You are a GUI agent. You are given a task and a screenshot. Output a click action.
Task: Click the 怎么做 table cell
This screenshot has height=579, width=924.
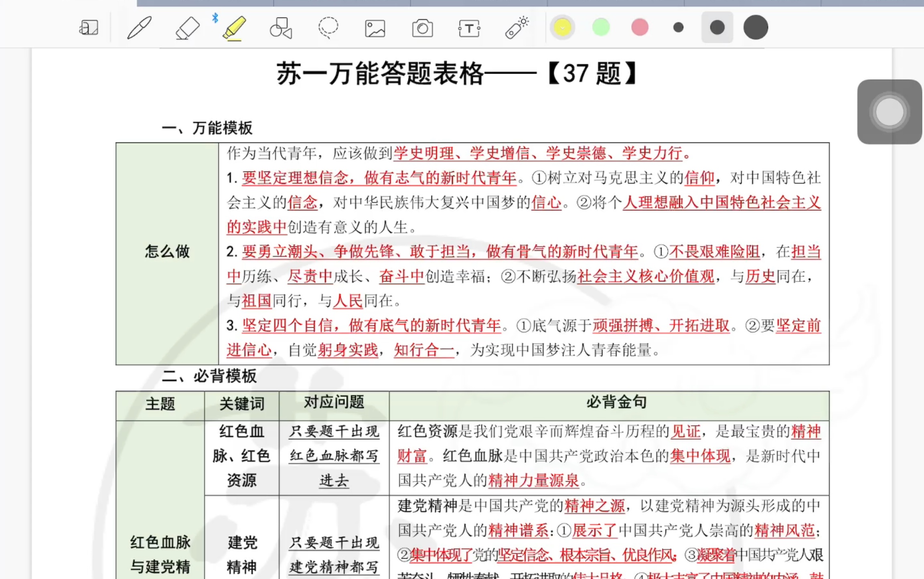coord(167,253)
